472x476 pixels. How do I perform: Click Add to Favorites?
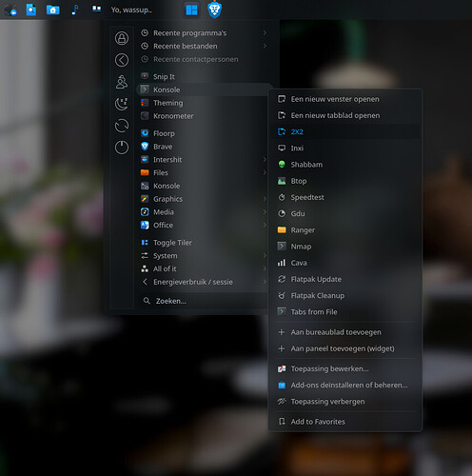pos(346,422)
